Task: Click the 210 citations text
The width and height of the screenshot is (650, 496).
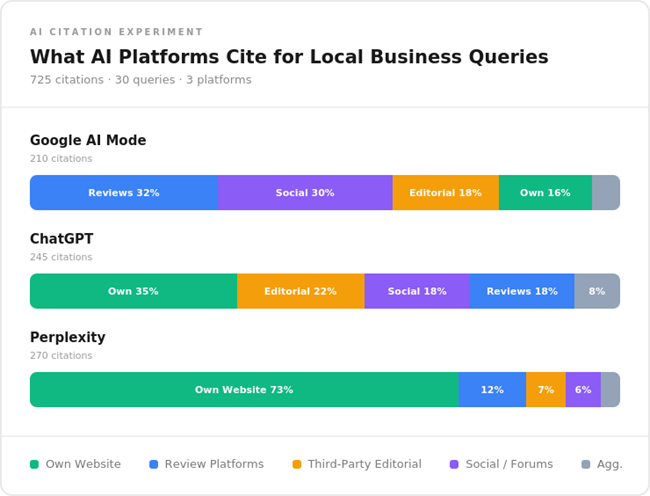Action: click(x=61, y=159)
